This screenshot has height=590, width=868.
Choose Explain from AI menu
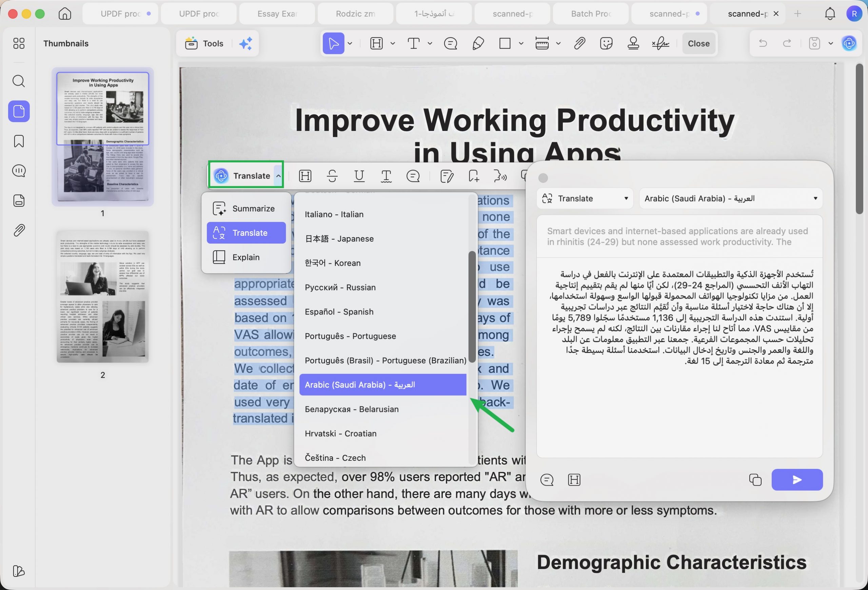246,257
